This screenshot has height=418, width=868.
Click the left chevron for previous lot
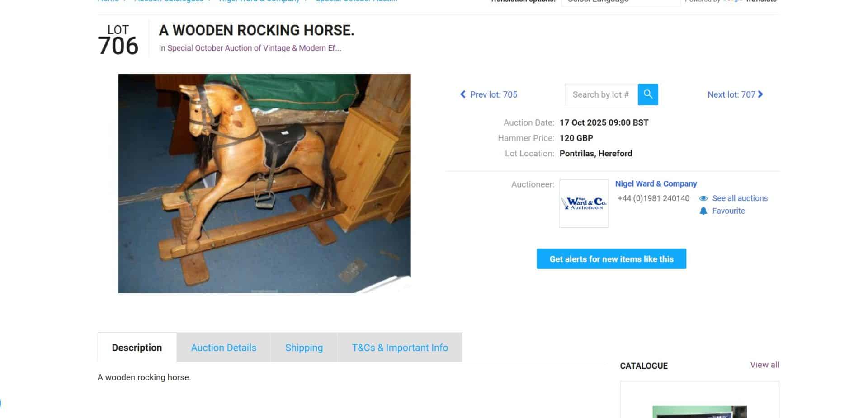coord(462,94)
